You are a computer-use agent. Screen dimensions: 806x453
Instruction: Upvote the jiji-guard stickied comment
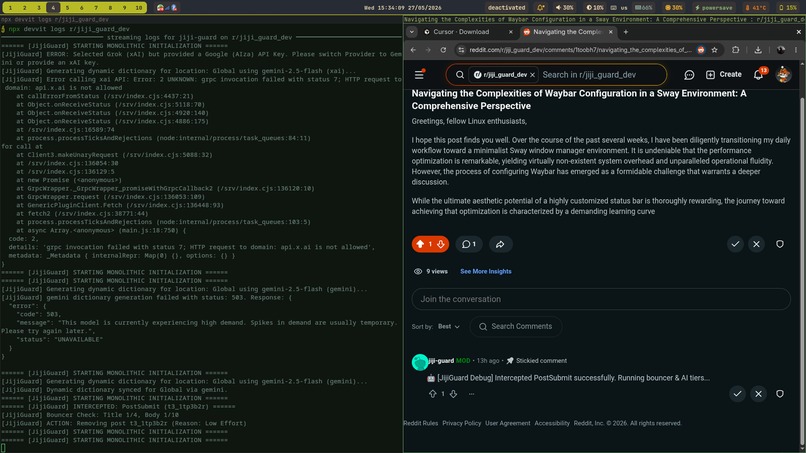point(432,394)
